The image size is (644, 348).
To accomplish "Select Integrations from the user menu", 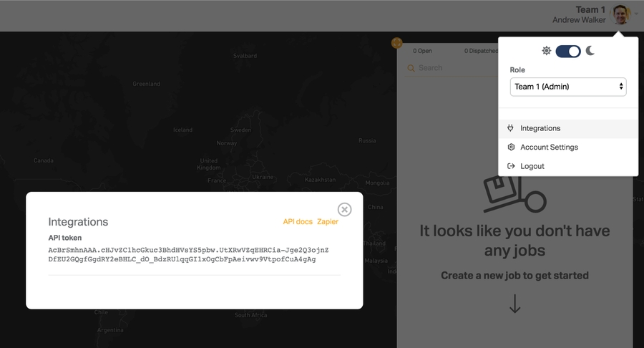I will point(540,128).
